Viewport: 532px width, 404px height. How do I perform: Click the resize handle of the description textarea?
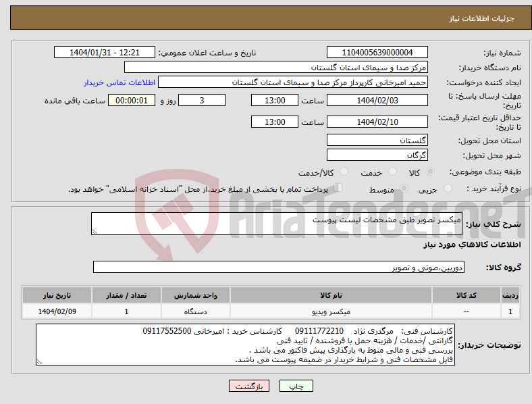(95, 231)
